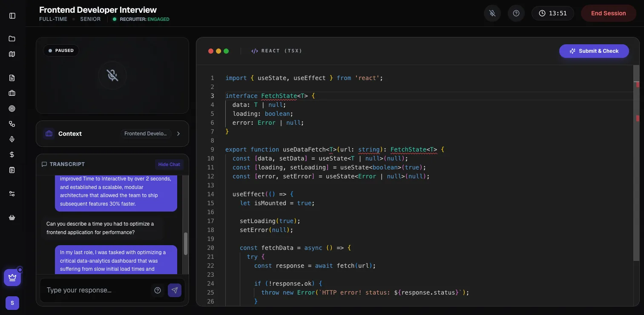Select the target icon in the sidebar
This screenshot has width=644, height=315.
[x=12, y=109]
